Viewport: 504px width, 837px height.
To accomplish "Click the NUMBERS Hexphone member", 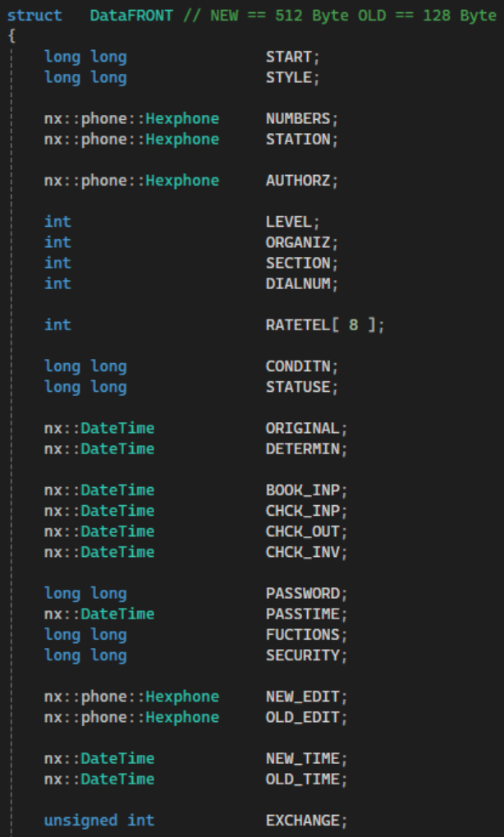I will click(297, 119).
